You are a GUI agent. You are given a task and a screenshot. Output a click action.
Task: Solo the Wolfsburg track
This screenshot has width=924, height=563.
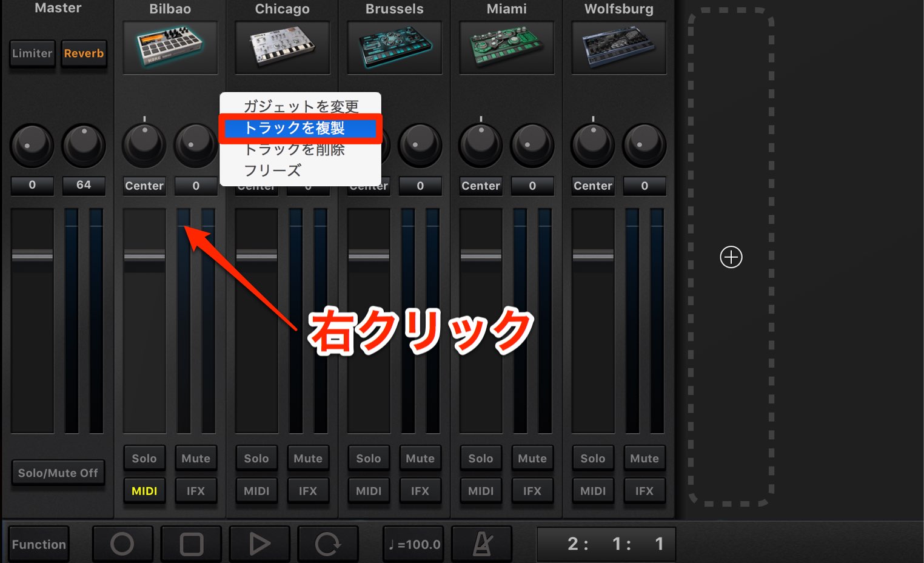(x=593, y=459)
